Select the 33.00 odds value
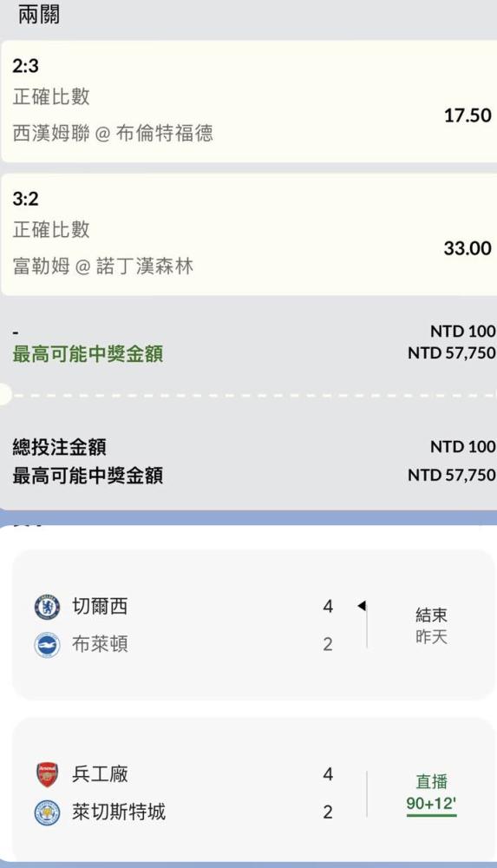The height and width of the screenshot is (868, 497). click(x=468, y=248)
